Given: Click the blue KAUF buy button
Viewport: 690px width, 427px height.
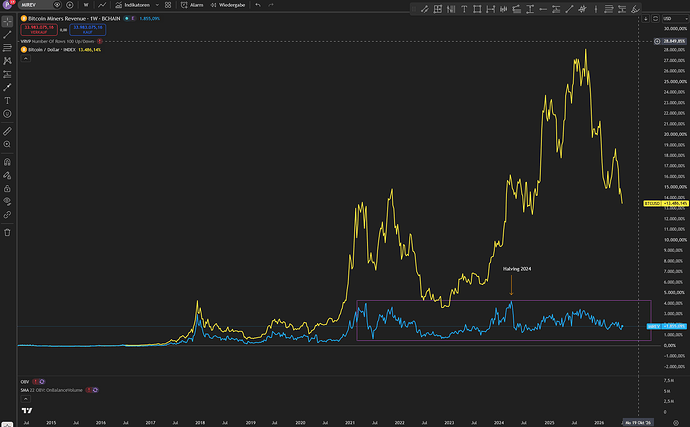Looking at the screenshot, I should coord(88,29).
